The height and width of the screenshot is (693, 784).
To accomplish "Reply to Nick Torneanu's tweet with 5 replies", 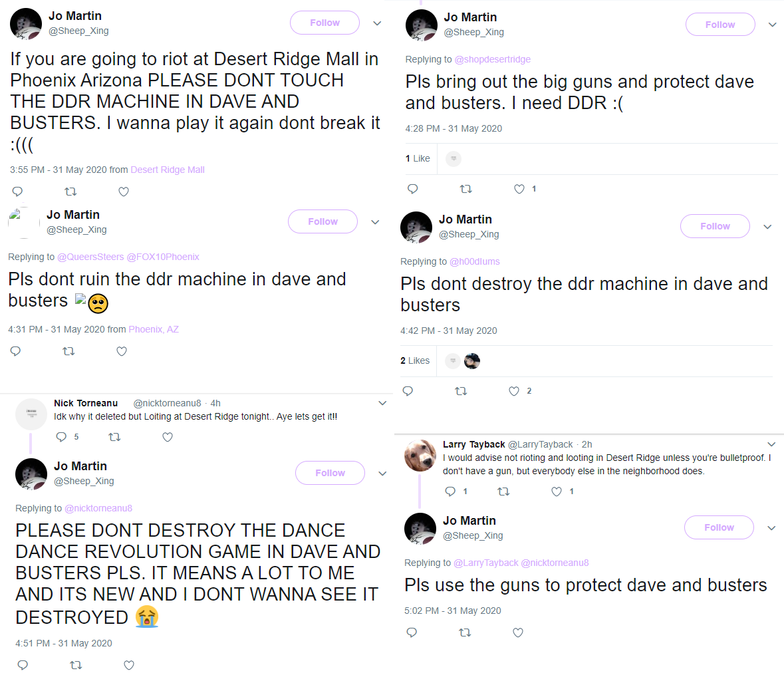I will [61, 437].
